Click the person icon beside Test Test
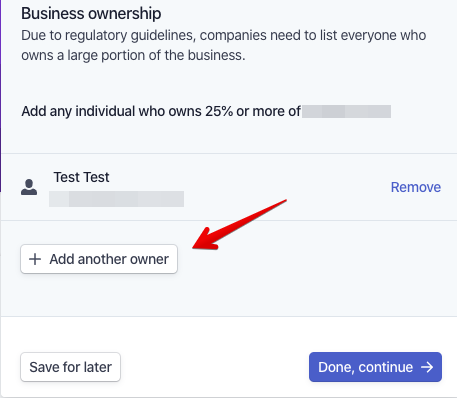Screen dimensions: 457x398 (x=29, y=187)
